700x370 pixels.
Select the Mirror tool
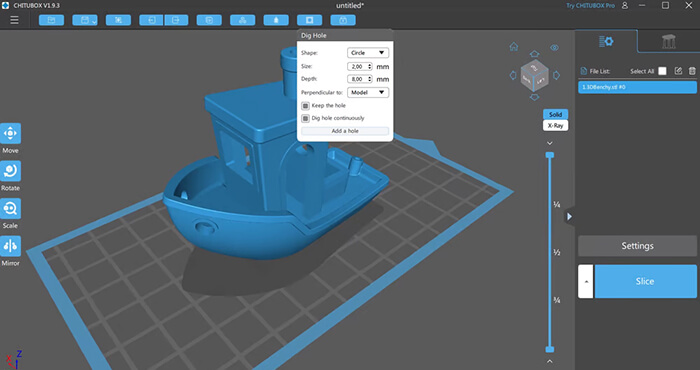coord(10,246)
